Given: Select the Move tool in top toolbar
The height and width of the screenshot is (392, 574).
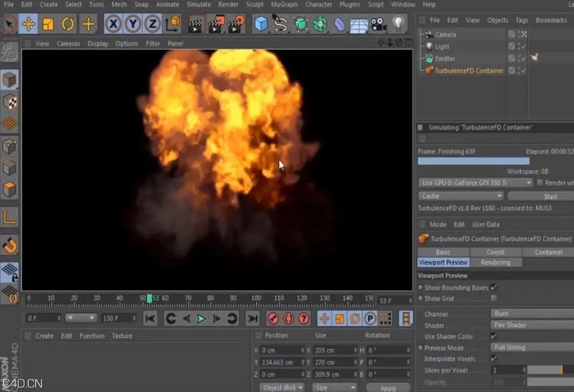Looking at the screenshot, I should click(x=29, y=24).
